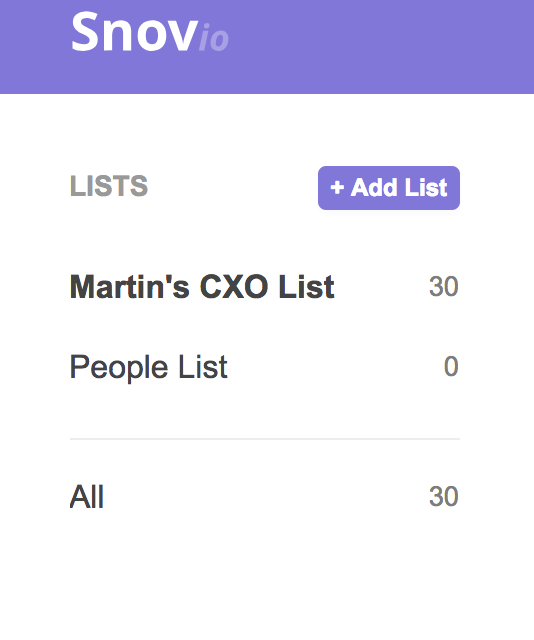Click the divider line above All

[265, 439]
